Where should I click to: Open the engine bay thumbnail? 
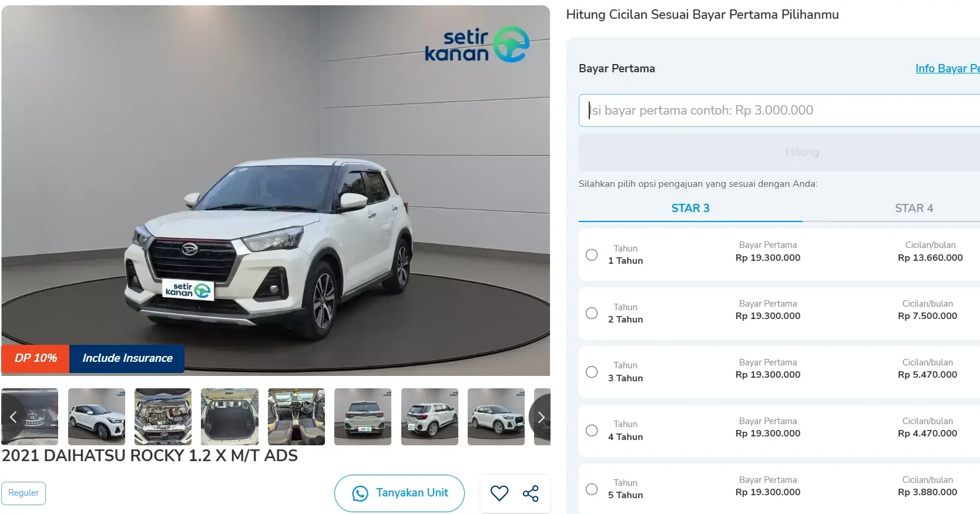tap(163, 416)
